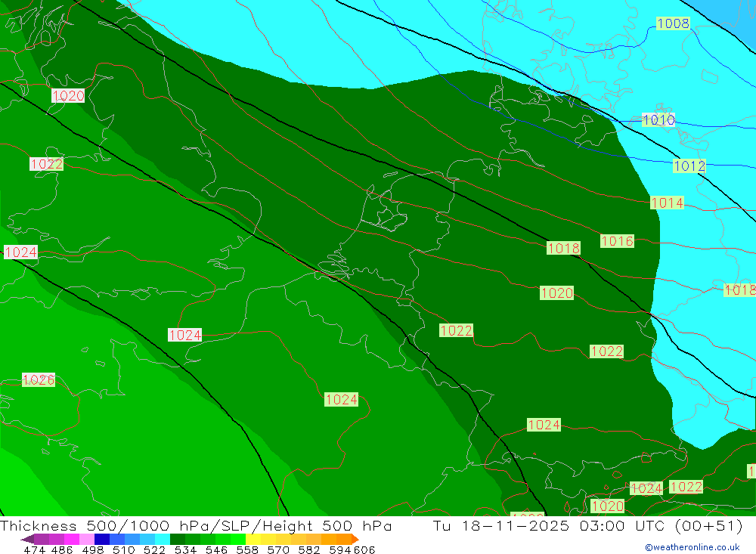This screenshot has width=756, height=554.
Task: Click the blue 1012 isobar label
Action: coord(689,166)
